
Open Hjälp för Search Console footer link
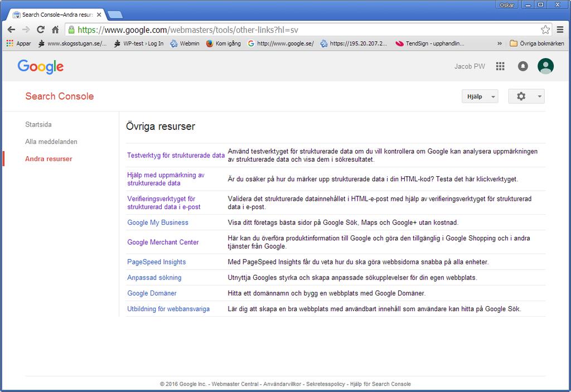pyautogui.click(x=380, y=384)
